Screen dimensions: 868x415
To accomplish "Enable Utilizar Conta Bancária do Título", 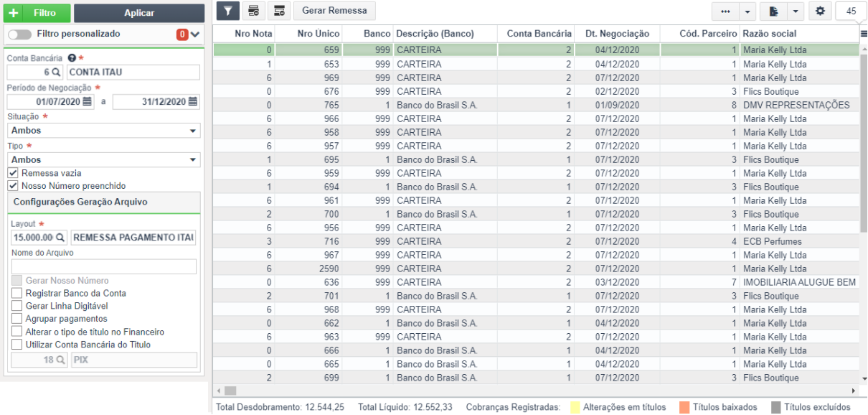I will (17, 345).
